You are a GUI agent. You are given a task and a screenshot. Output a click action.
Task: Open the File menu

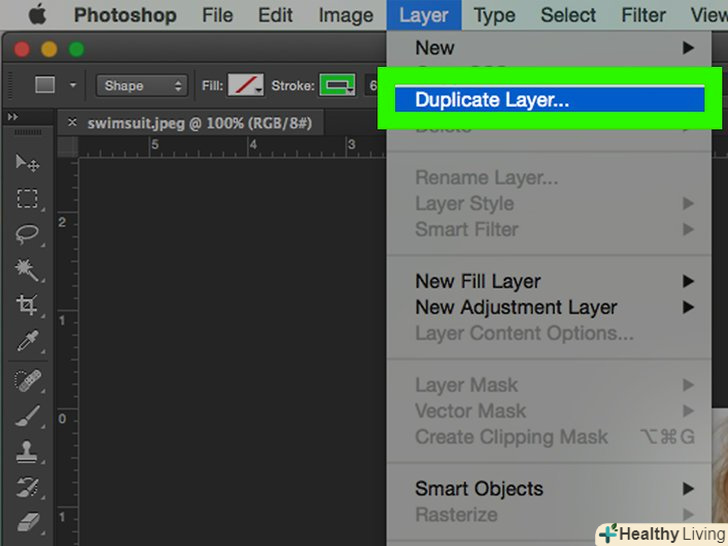pos(217,15)
